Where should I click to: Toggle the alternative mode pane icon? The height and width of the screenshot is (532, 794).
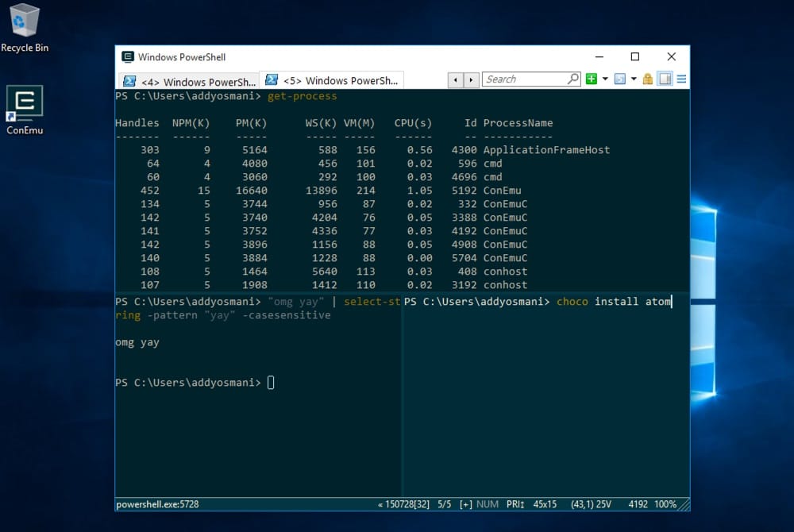665,79
